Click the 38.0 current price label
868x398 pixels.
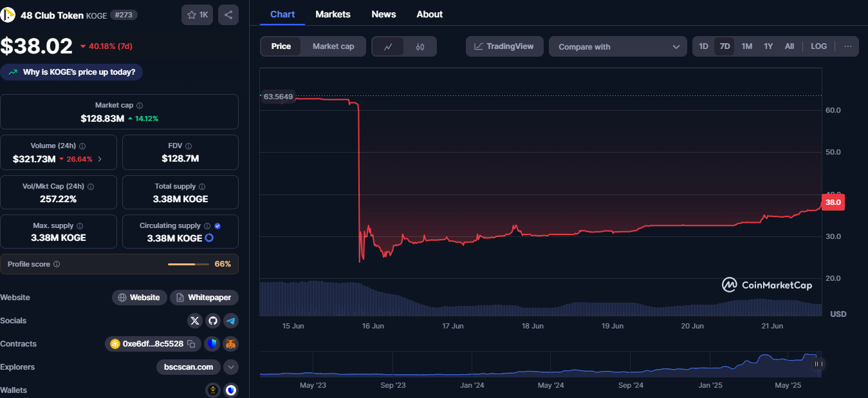(833, 202)
